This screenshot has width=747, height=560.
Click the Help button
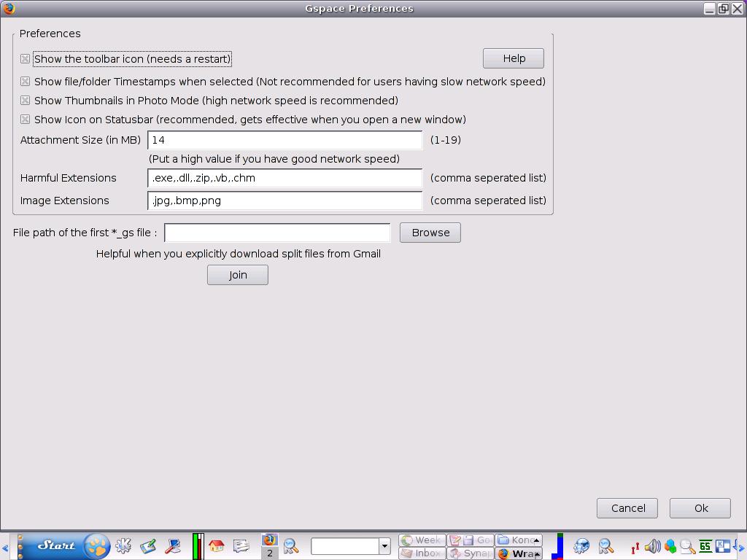(x=514, y=58)
